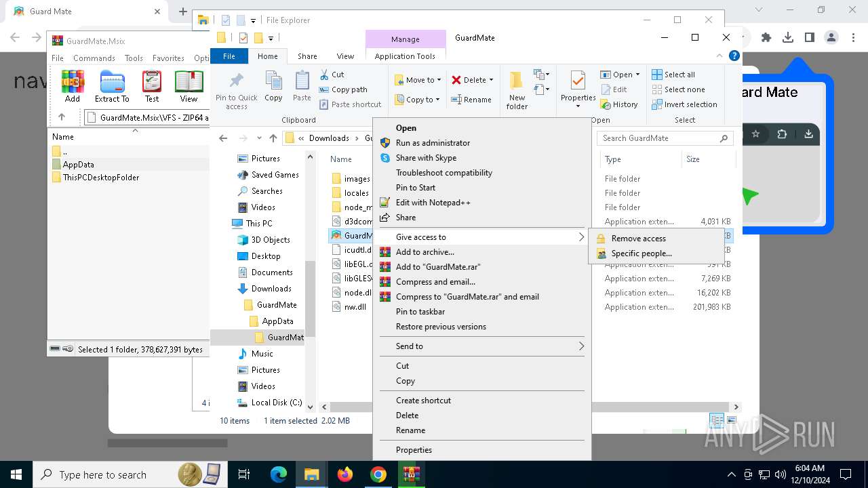The image size is (868, 488).
Task: Click WinRAR View icon
Action: pyautogui.click(x=189, y=86)
